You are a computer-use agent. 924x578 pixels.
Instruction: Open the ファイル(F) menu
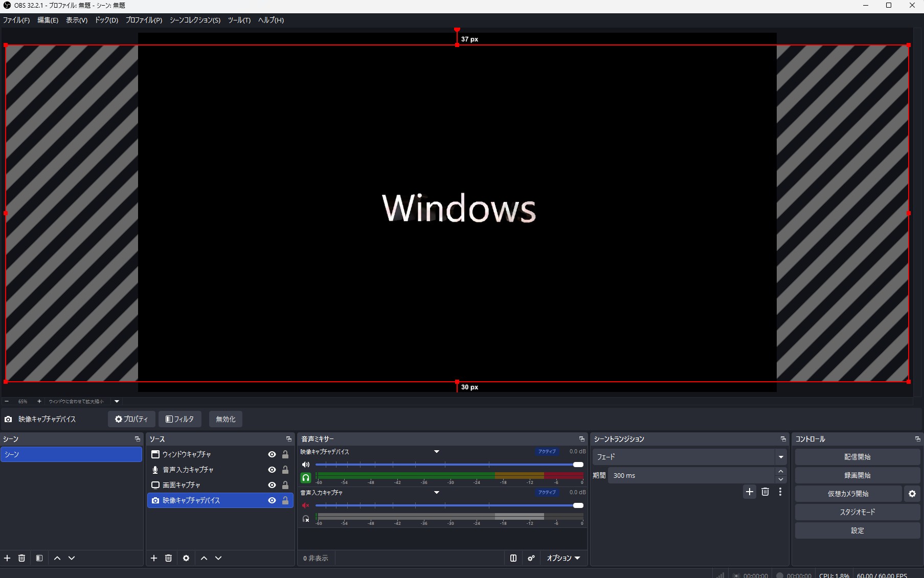click(16, 20)
